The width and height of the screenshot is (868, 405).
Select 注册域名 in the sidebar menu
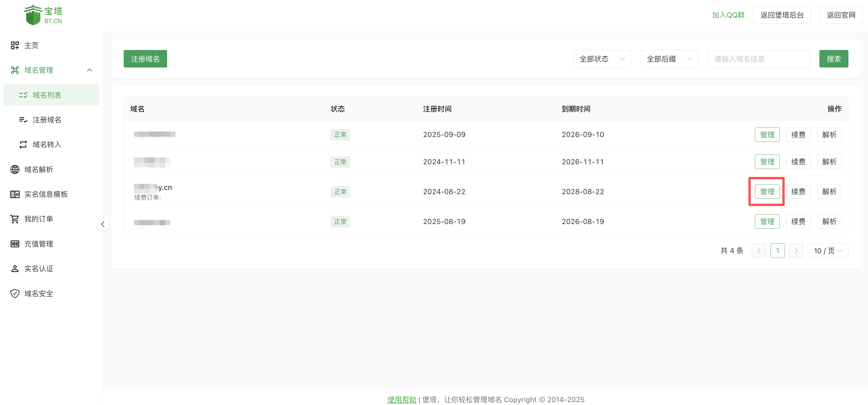pyautogui.click(x=47, y=120)
